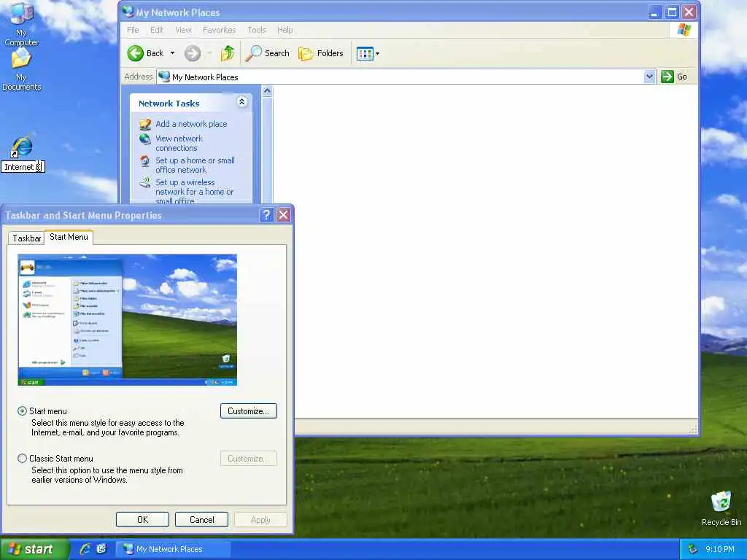747x560 pixels.
Task: Click the dialog Help question mark button
Action: click(266, 215)
